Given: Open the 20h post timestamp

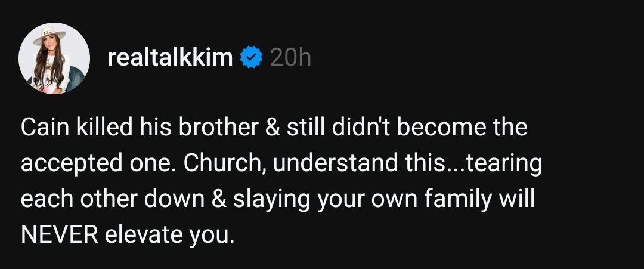Looking at the screenshot, I should click(x=290, y=58).
